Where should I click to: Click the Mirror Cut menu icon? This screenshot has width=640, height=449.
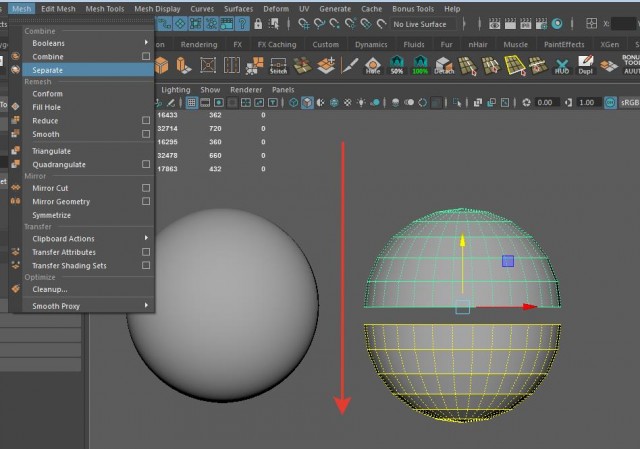pyautogui.click(x=16, y=187)
